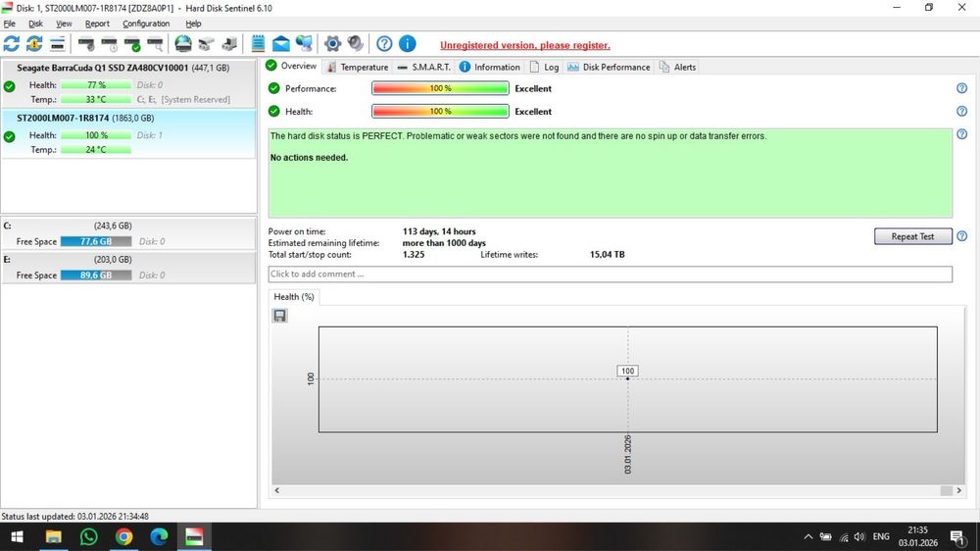
Task: Open the Report menu
Action: click(97, 24)
